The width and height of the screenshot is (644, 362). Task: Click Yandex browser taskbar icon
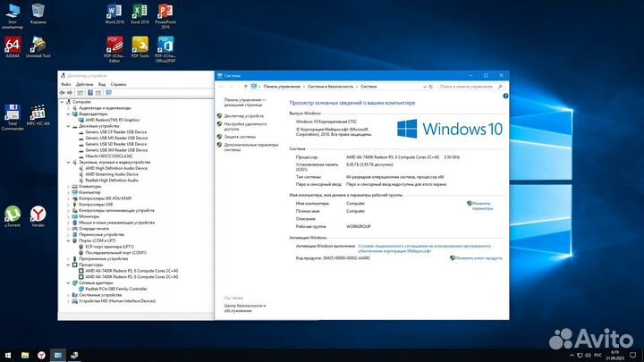[41, 355]
